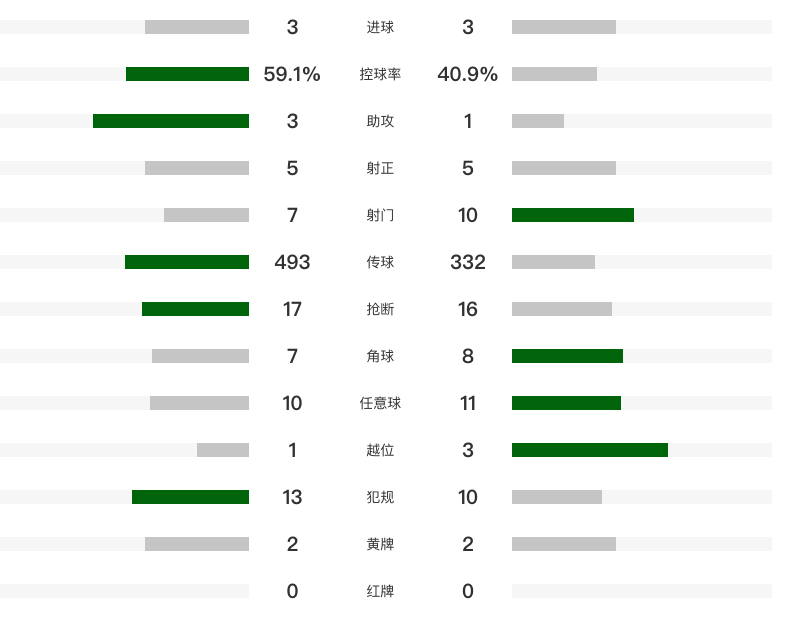Viewport: 798px width, 622px height.
Task: Click the away team's green corner kicks bar
Action: (567, 356)
